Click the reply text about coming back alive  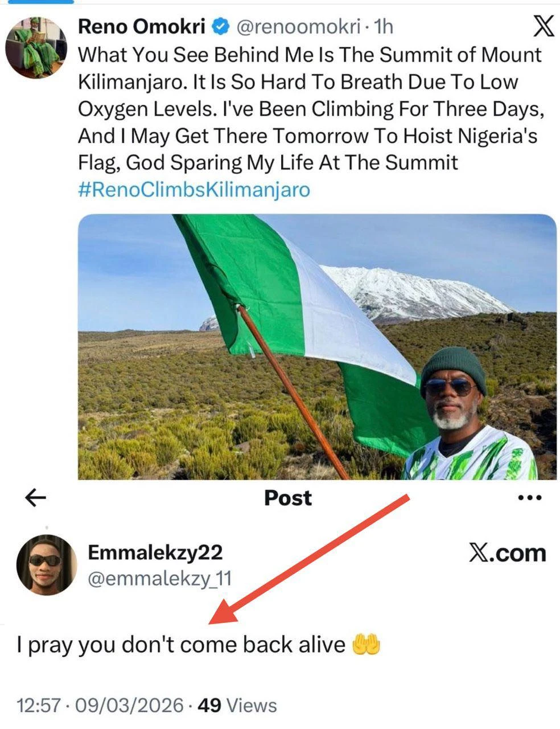pos(181,645)
